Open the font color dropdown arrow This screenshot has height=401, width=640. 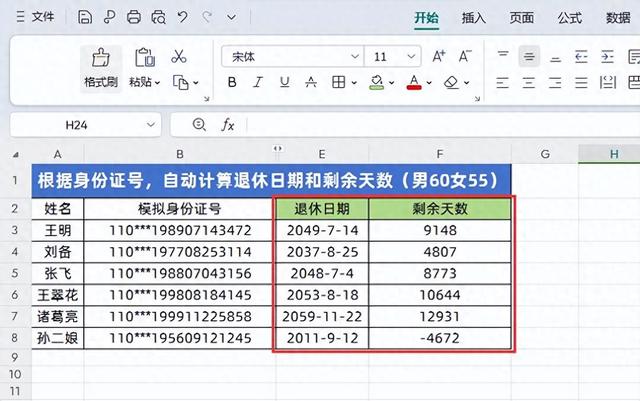[x=429, y=83]
